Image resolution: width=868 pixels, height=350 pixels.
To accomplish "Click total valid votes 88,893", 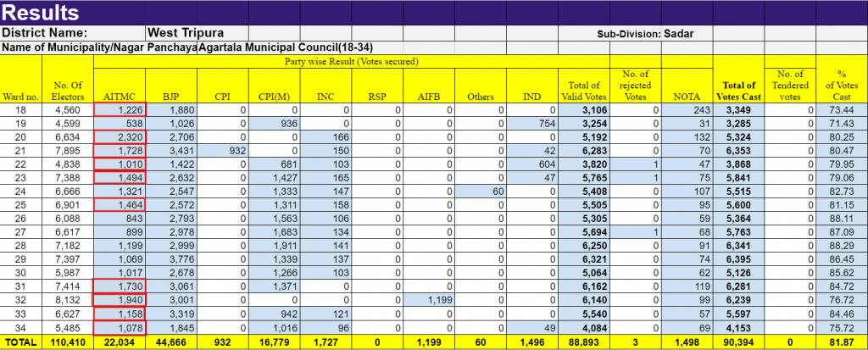I will click(584, 343).
